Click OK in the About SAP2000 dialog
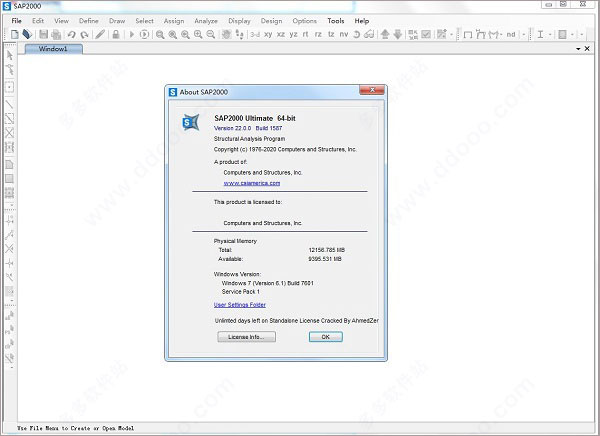The image size is (600, 436). 326,337
